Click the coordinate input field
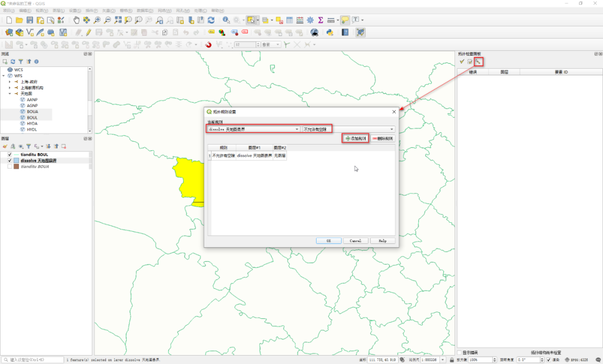The image size is (603, 364). 382,360
